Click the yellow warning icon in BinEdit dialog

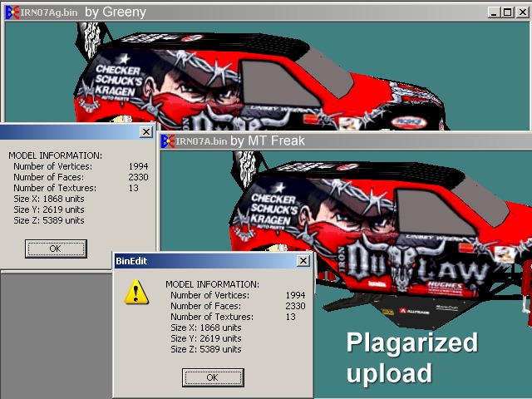tap(136, 292)
